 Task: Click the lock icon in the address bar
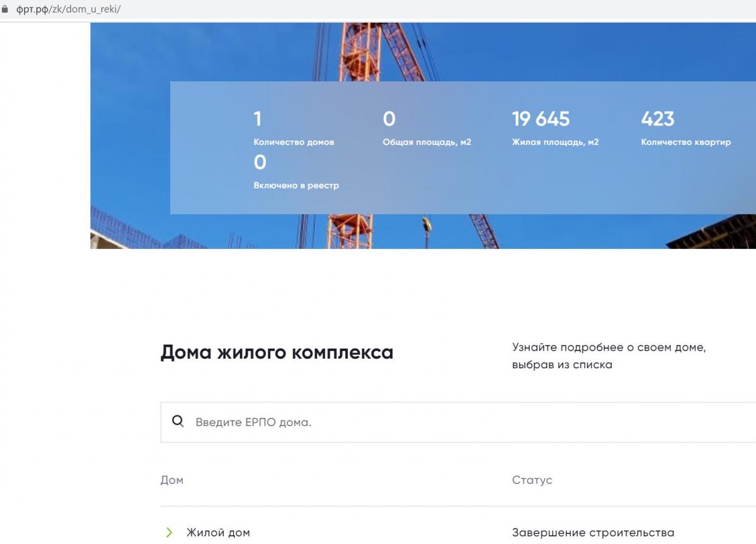[6, 10]
